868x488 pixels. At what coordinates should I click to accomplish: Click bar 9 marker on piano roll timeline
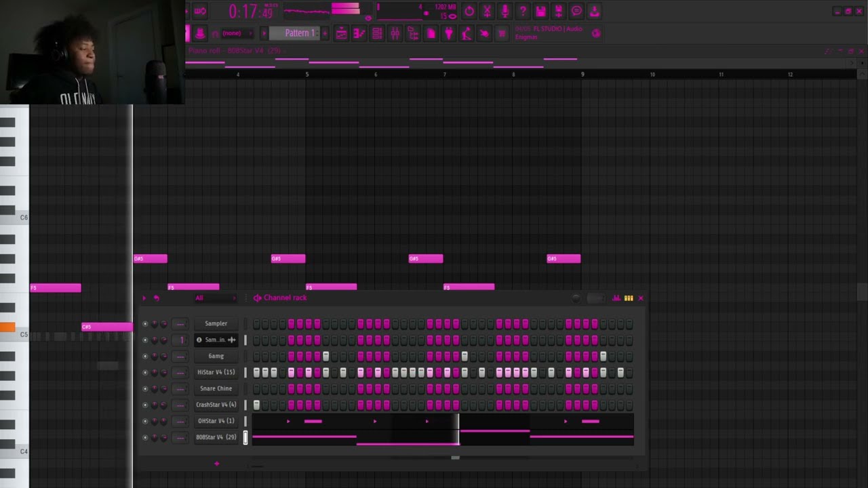[583, 75]
